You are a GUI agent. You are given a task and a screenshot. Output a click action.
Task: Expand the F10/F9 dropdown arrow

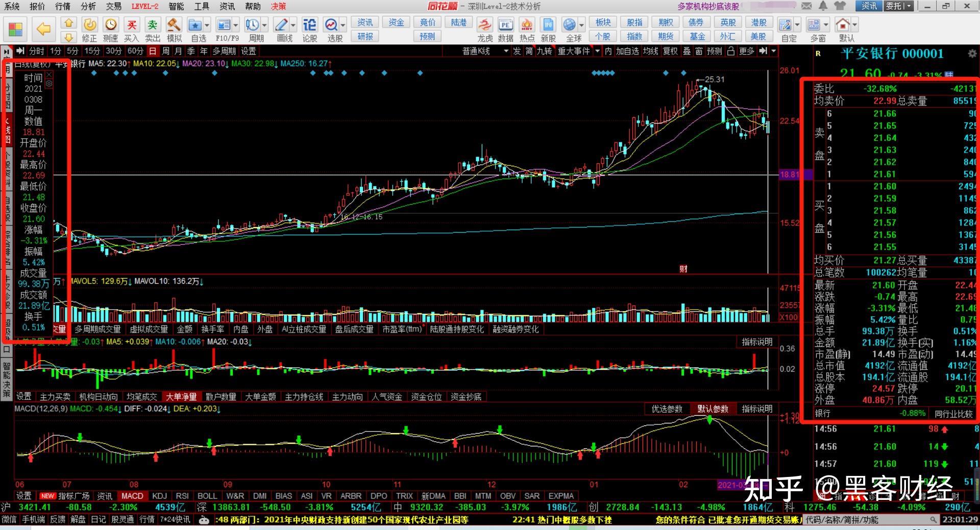[x=236, y=25]
